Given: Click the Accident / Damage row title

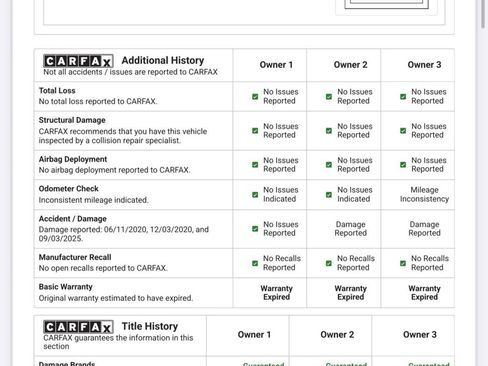Looking at the screenshot, I should coord(73,219).
